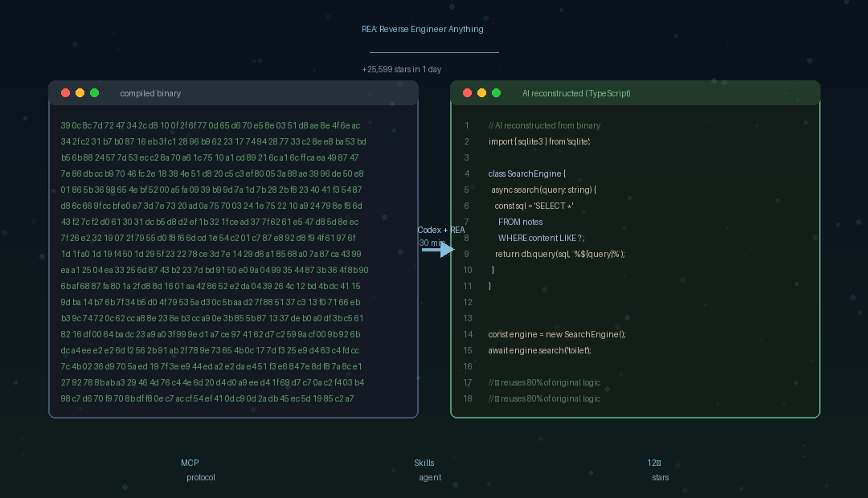Screen dimensions: 868x498
Task: Click the hex row starting 'b5 6b 88 24 57'
Action: click(x=210, y=157)
